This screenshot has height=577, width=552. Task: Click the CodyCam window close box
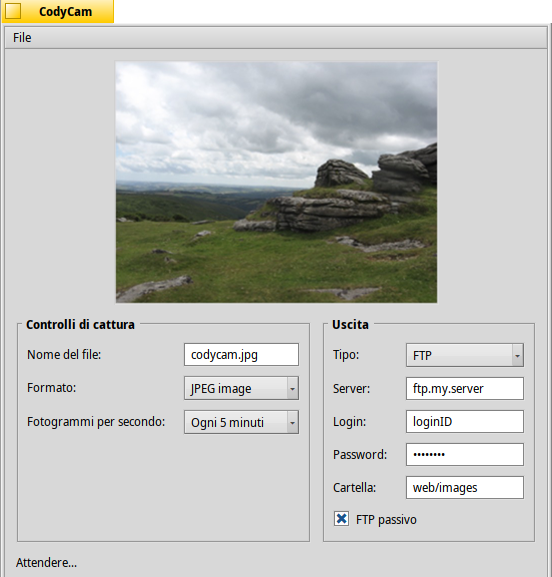click(13, 11)
